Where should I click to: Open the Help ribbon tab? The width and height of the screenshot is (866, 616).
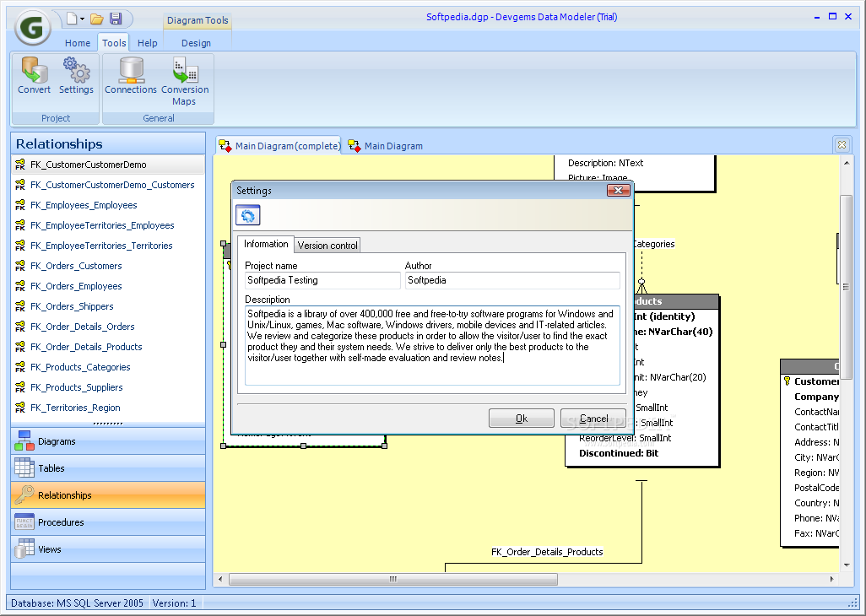point(148,42)
